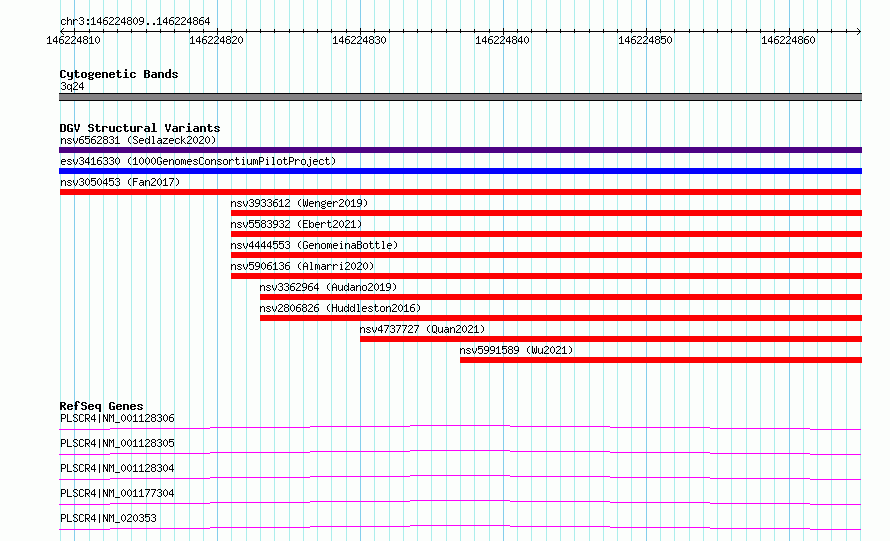The image size is (890, 541).
Task: Click the red nsv3933612 variant bar
Action: (546, 213)
